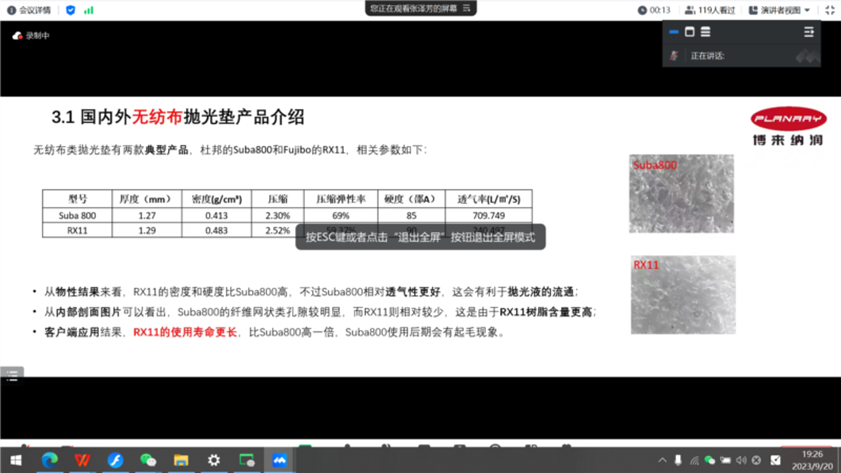This screenshot has height=473, width=841.
Task: Open menu on screen-sharing banner
Action: (x=467, y=8)
